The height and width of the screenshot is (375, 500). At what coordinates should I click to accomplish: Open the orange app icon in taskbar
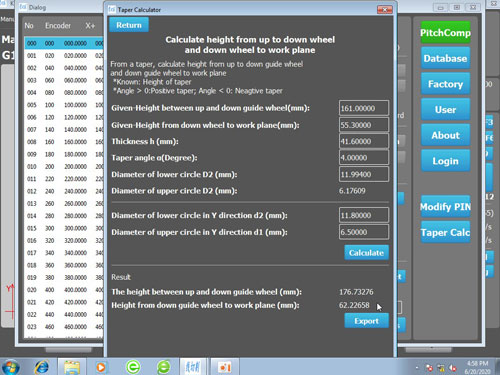[224, 367]
